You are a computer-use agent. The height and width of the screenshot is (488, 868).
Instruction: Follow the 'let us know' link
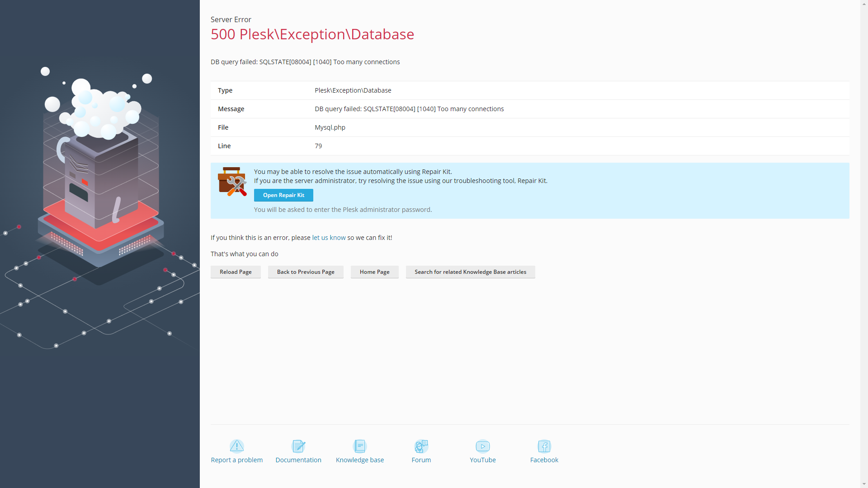[x=329, y=238]
